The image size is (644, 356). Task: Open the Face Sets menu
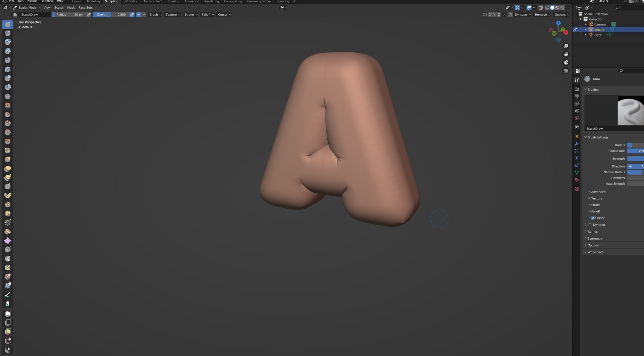pyautogui.click(x=86, y=8)
